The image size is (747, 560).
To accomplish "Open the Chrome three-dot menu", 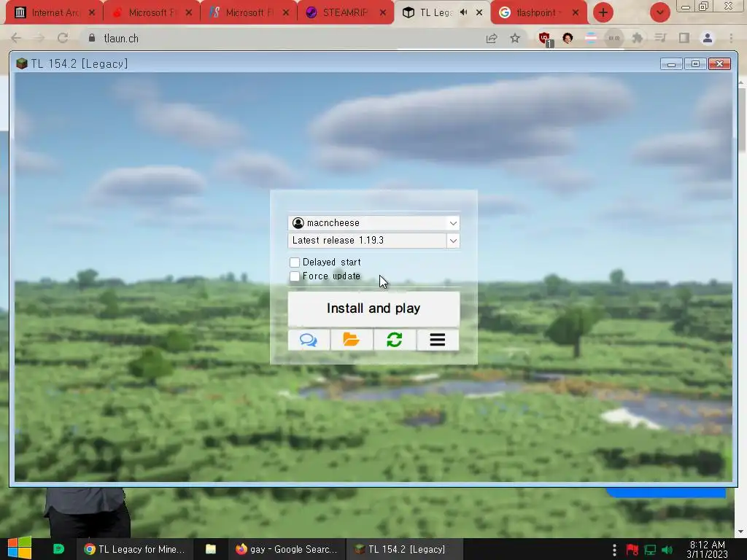I will pos(731,38).
